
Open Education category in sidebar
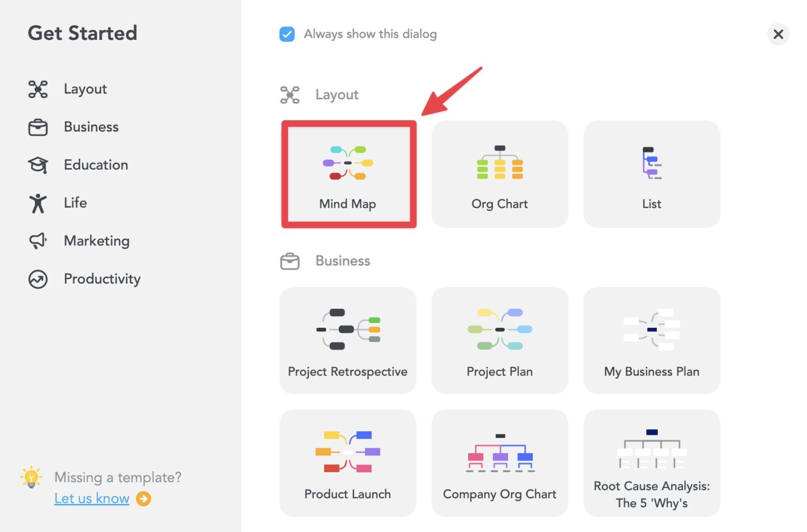tap(96, 165)
